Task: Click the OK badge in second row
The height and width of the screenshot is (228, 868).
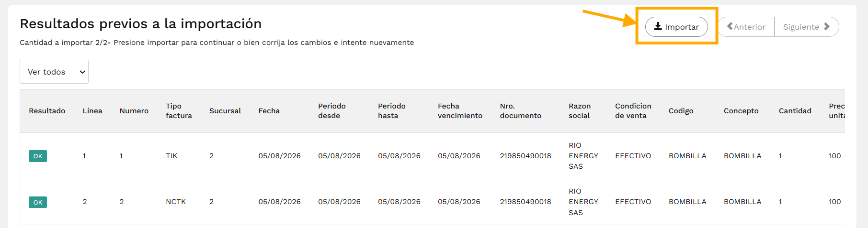Action: (x=38, y=202)
